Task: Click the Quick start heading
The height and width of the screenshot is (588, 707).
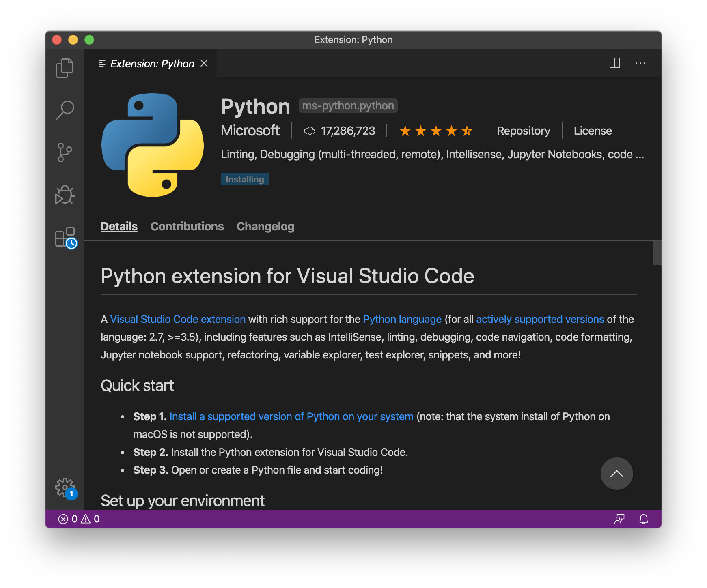Action: tap(137, 385)
